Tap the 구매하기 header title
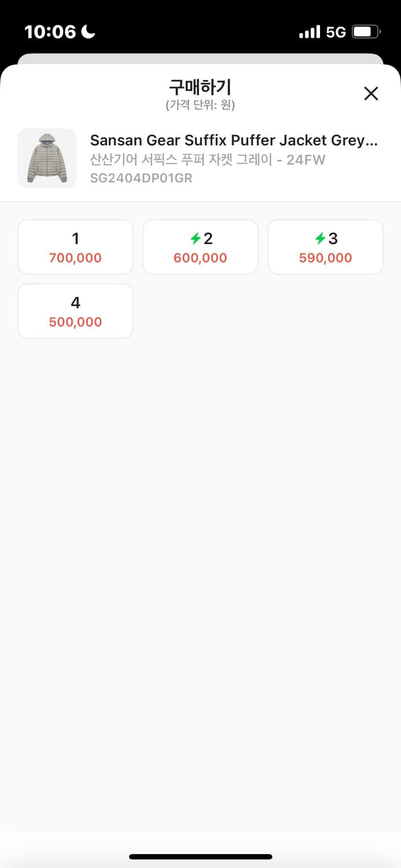Viewport: 401px width, 868px height. coord(200,87)
